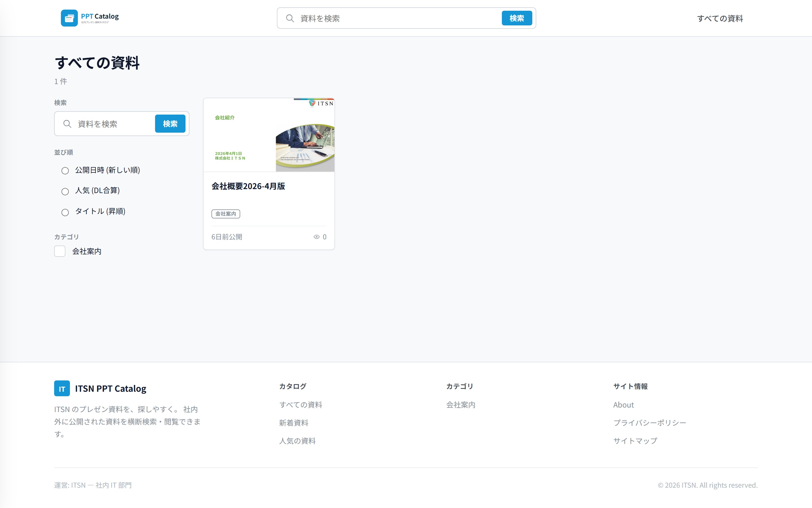Click the © 2026 ITSN copyright text
812x508 pixels.
(707, 485)
